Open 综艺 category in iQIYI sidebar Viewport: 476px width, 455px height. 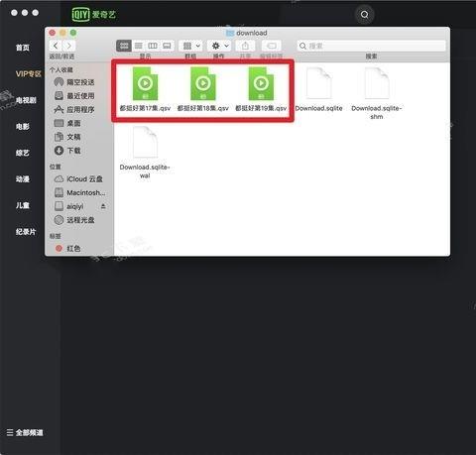tap(23, 153)
